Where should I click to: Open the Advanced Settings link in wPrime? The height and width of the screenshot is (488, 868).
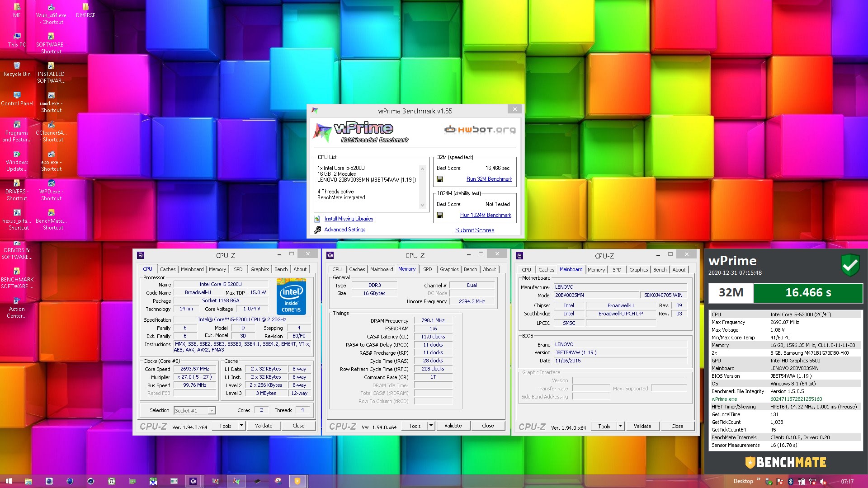[344, 230]
